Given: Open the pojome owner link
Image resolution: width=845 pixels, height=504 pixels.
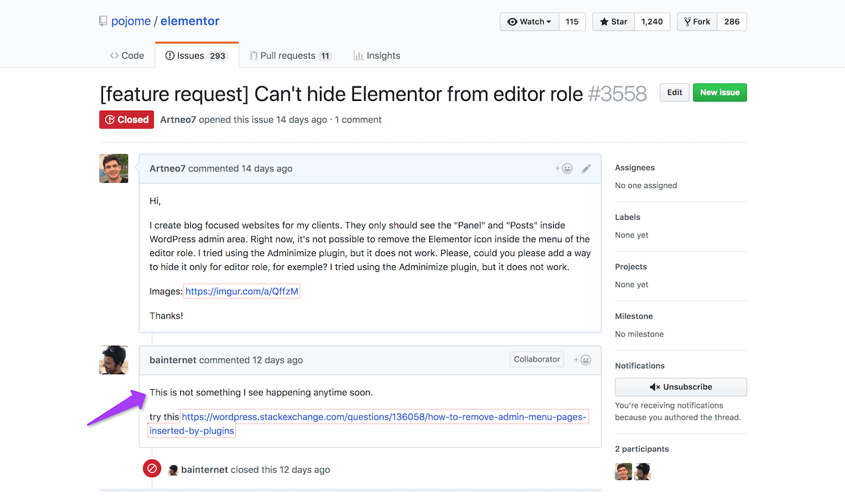Looking at the screenshot, I should [x=131, y=21].
